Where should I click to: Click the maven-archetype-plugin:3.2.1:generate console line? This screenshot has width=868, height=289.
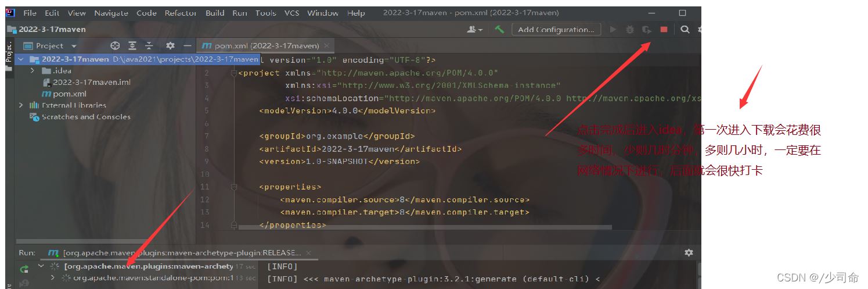[x=434, y=279]
